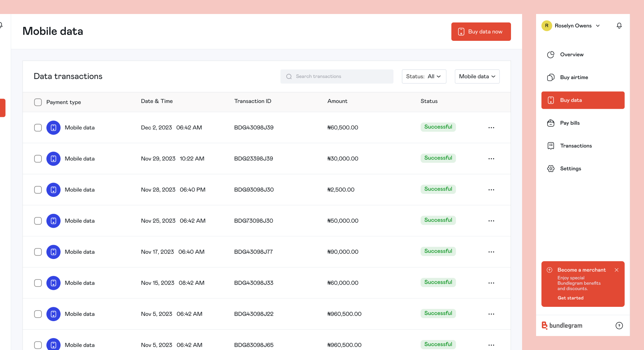Click the notification bell icon

click(x=619, y=26)
